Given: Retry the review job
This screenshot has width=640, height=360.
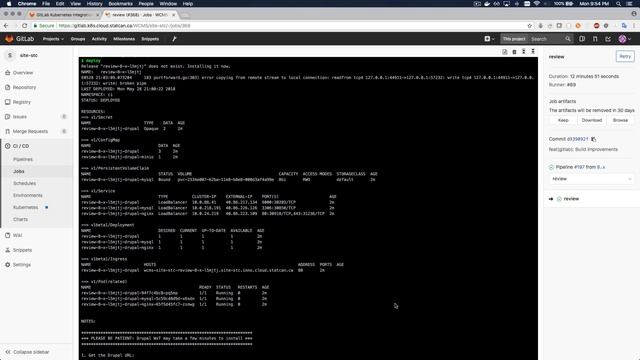Looking at the screenshot, I should pos(625,56).
